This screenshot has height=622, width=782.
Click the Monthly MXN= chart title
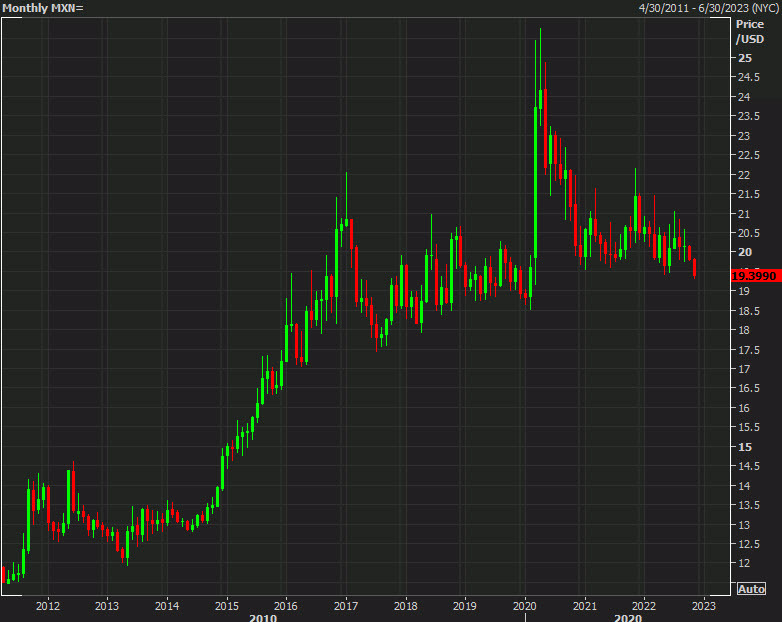click(x=43, y=8)
